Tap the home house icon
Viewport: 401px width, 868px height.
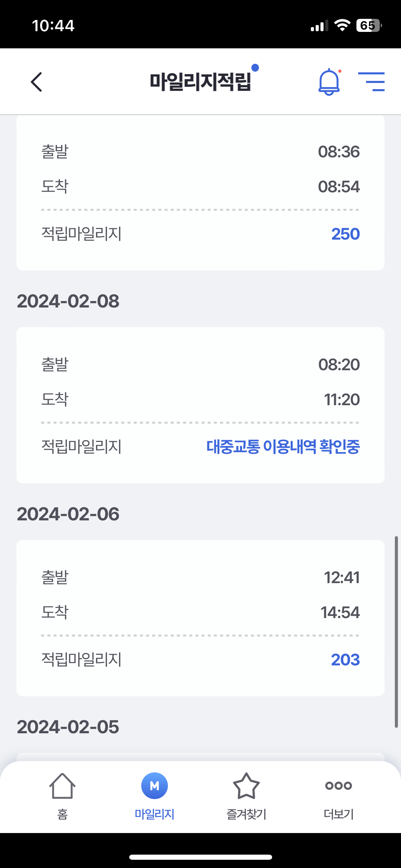[62, 786]
